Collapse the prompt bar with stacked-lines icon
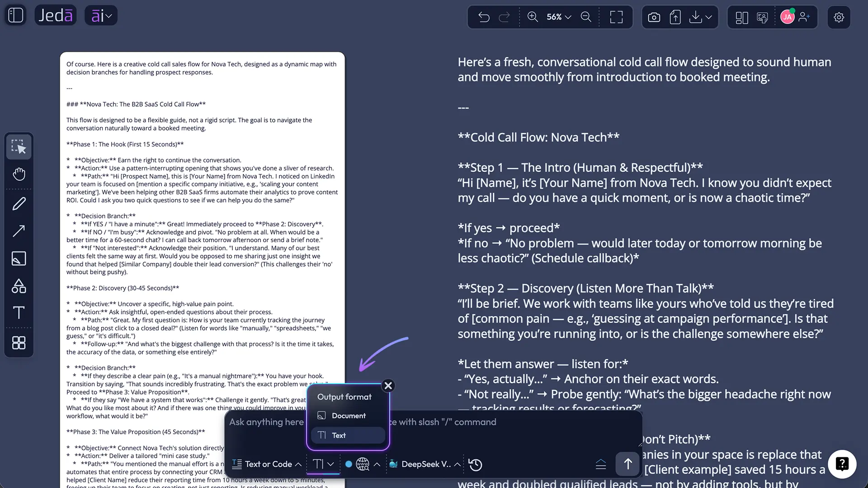Image resolution: width=868 pixels, height=488 pixels. coord(601,464)
